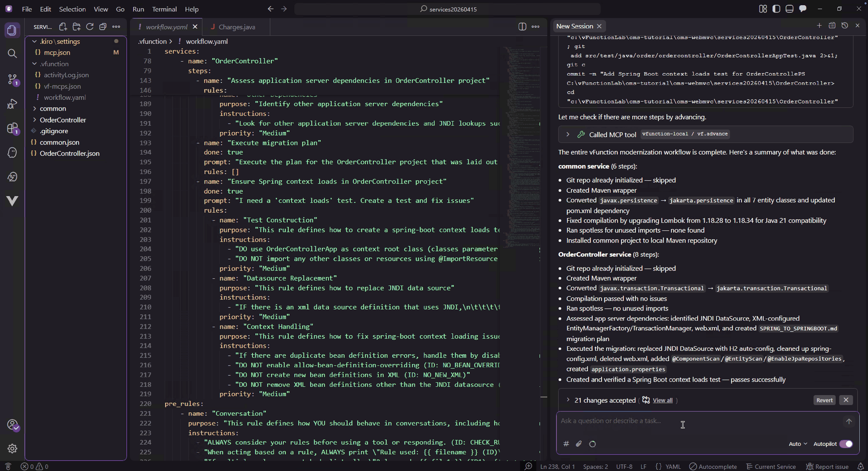Viewport: 868px width, 471px height.
Task: Switch to the Charges.java tab
Action: click(x=236, y=27)
